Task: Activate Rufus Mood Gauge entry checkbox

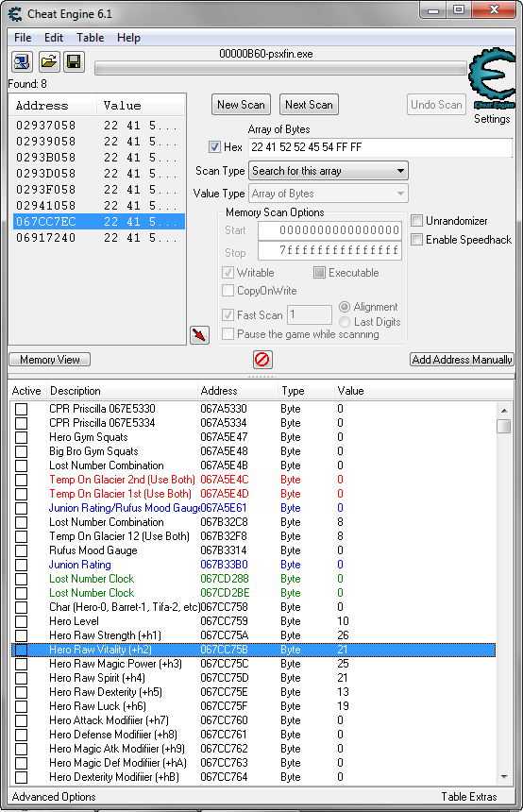Action: [21, 550]
